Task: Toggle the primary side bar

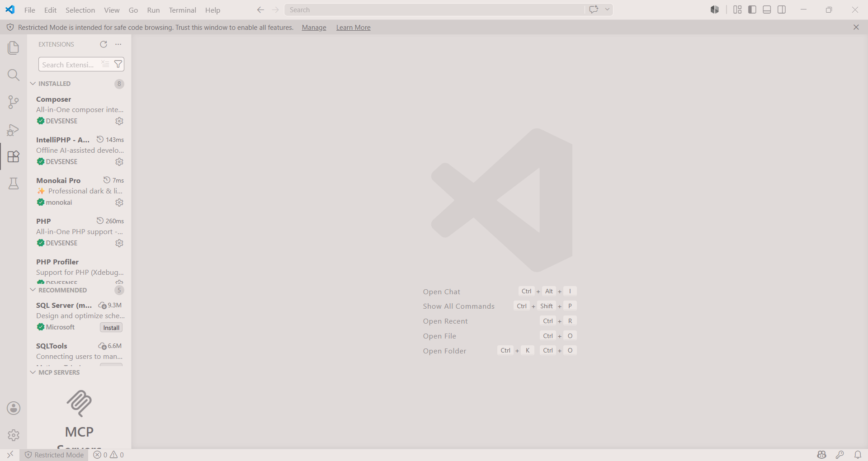Action: click(x=752, y=9)
